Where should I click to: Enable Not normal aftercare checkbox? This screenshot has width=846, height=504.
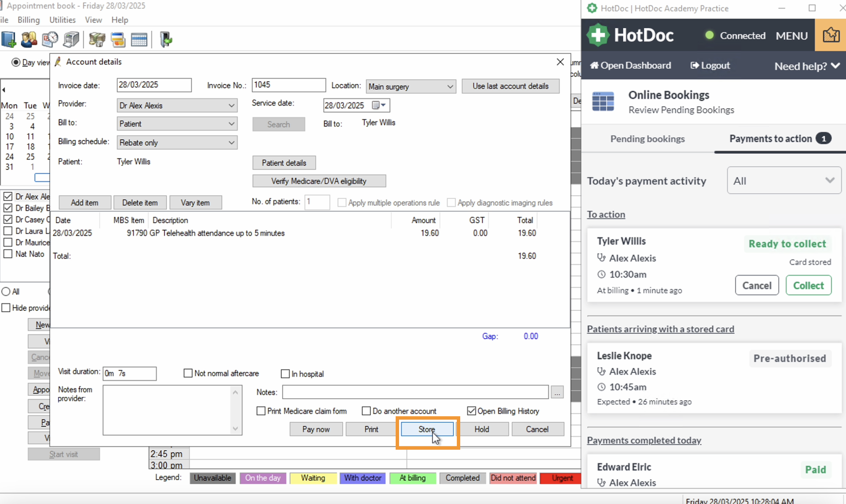[188, 373]
